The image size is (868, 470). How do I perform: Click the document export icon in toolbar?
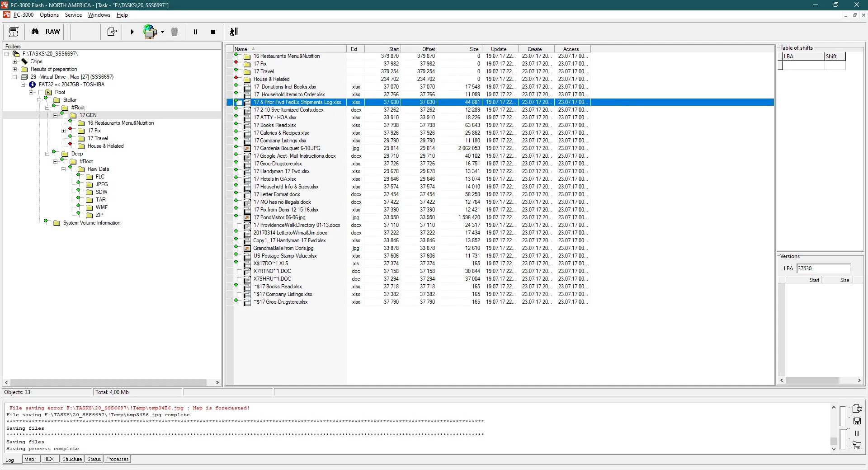tap(112, 32)
